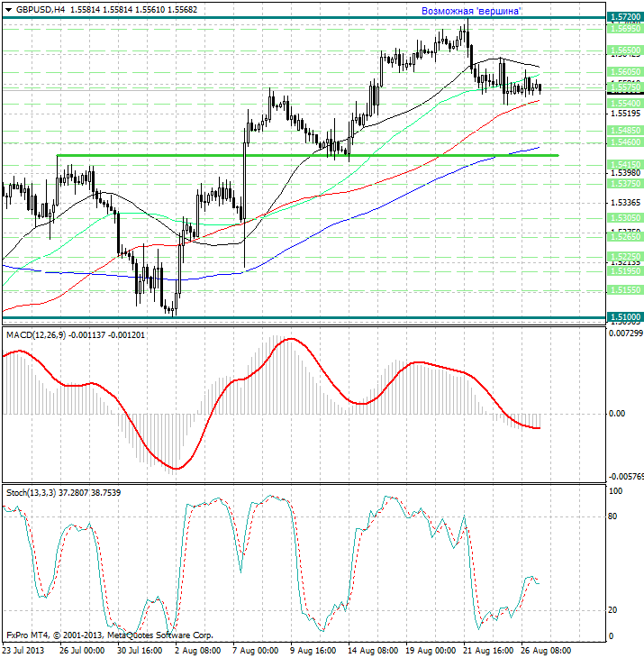Click the 1.51000 price level label

[625, 316]
